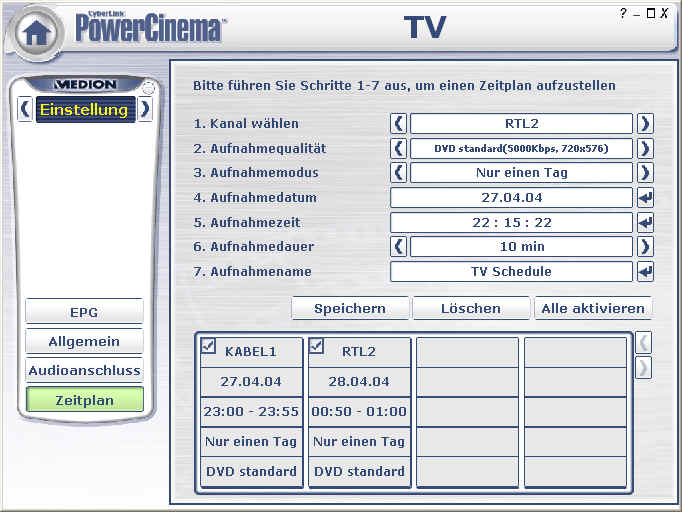Go to the PowerCinema home screen
This screenshot has width=682, height=512.
point(37,33)
